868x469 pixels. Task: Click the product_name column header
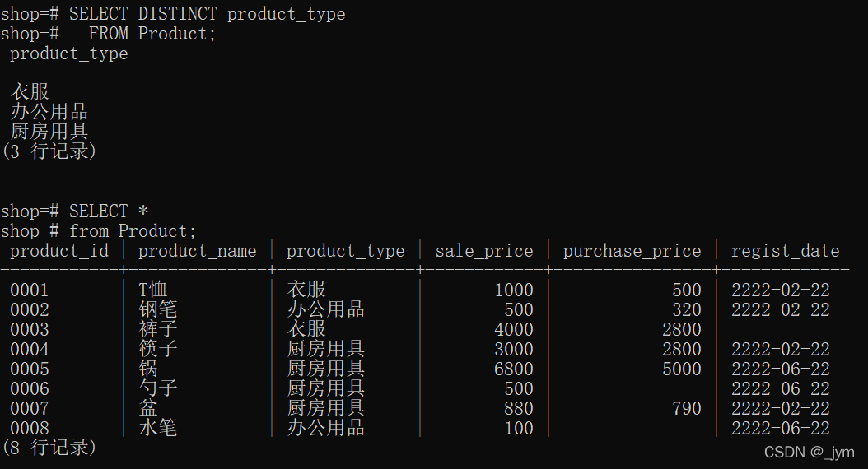(x=197, y=251)
